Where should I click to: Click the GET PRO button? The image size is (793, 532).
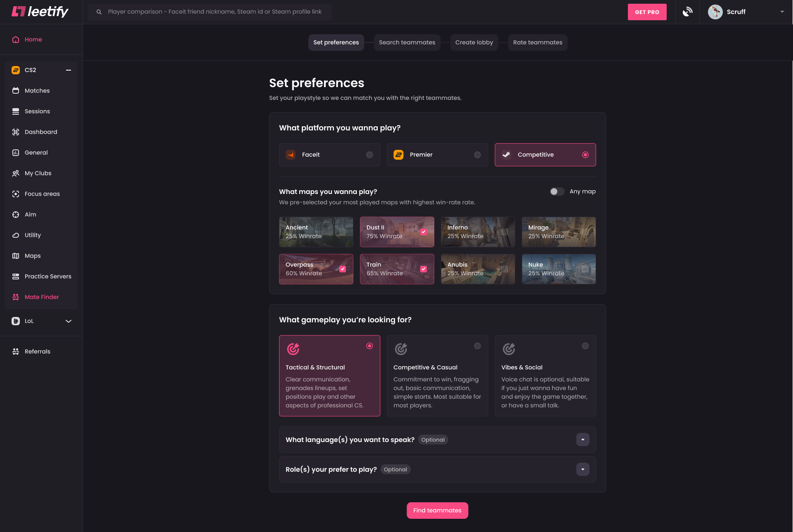pos(647,12)
